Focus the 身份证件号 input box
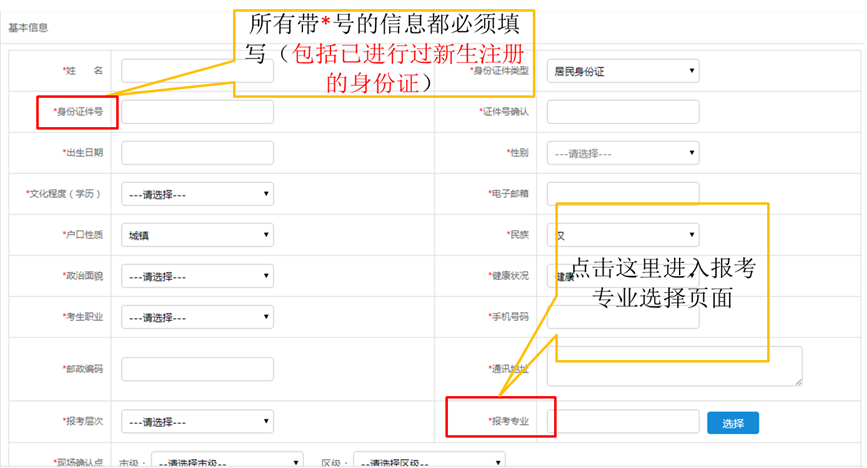 coord(197,112)
